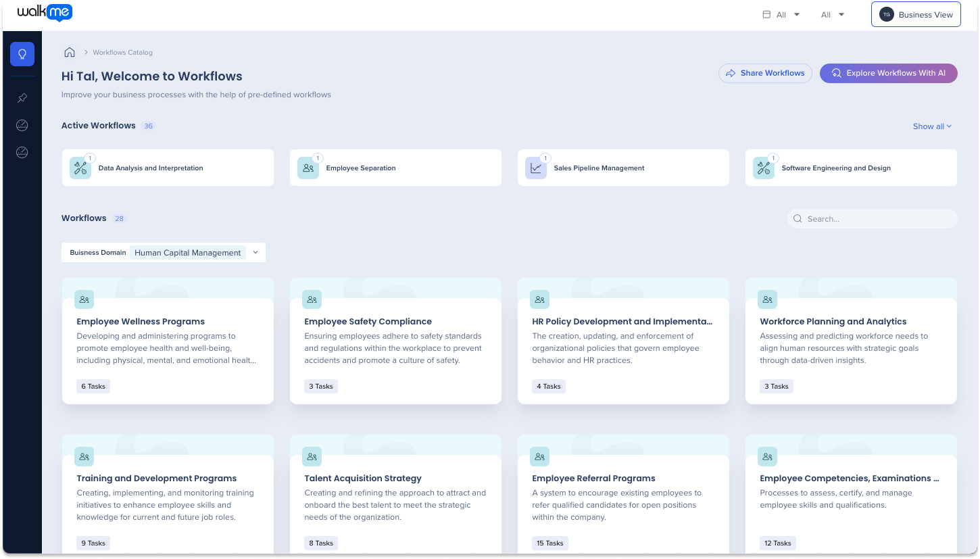This screenshot has width=980, height=559.
Task: Click the 6 Tasks badge
Action: click(x=93, y=387)
